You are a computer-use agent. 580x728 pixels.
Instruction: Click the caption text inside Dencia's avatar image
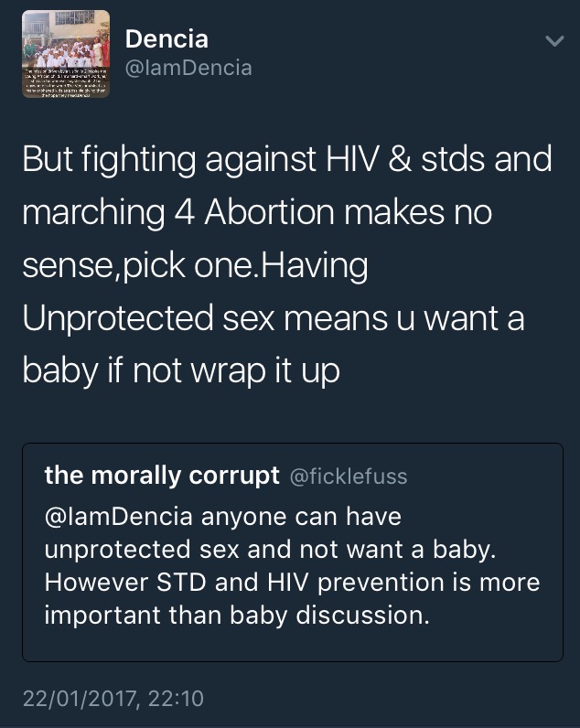66,82
